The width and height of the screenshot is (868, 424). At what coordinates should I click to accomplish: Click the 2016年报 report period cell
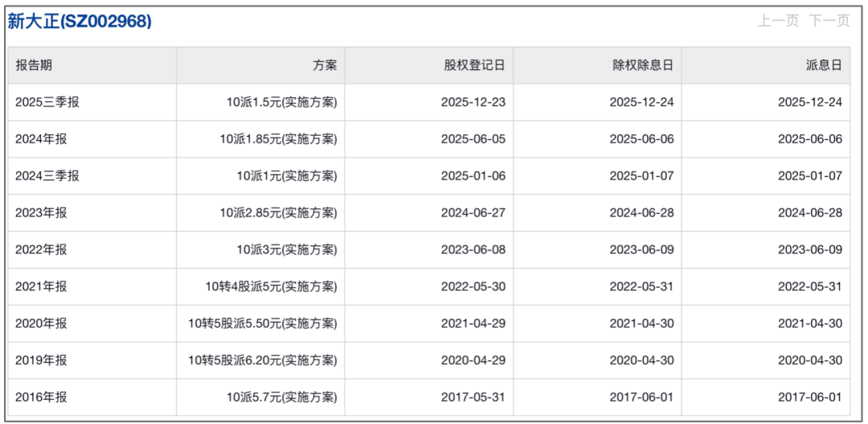pos(41,397)
